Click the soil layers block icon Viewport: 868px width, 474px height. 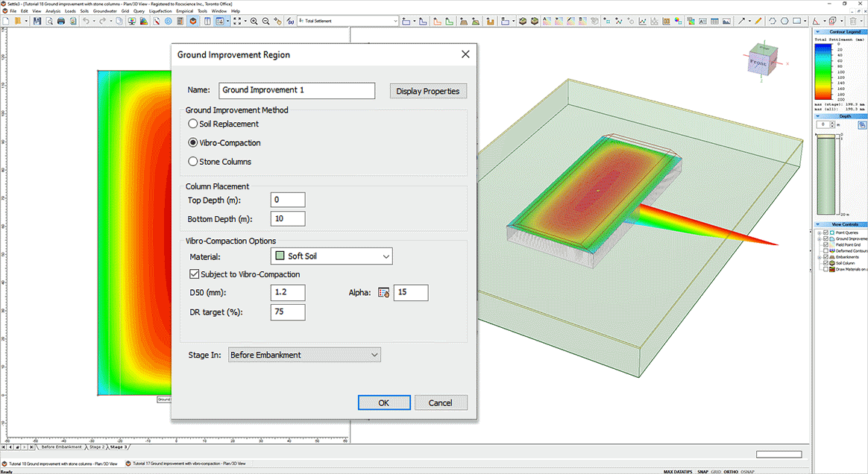[522, 21]
